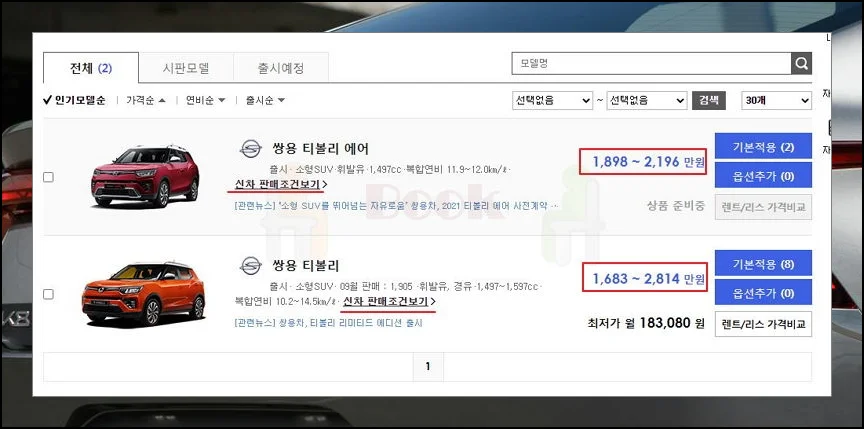Open 티볼리 리미티드 에디션 출시 news link
The image size is (864, 429).
[328, 322]
